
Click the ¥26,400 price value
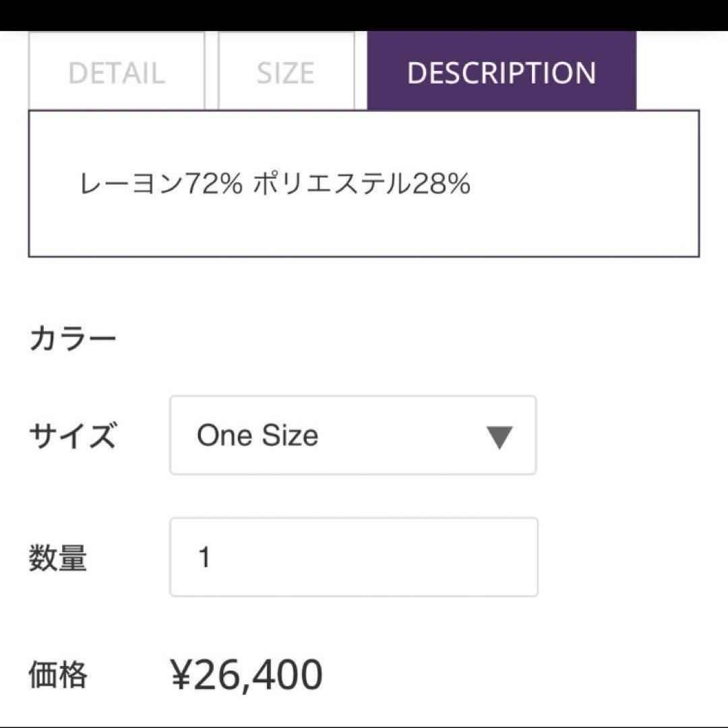click(x=247, y=675)
